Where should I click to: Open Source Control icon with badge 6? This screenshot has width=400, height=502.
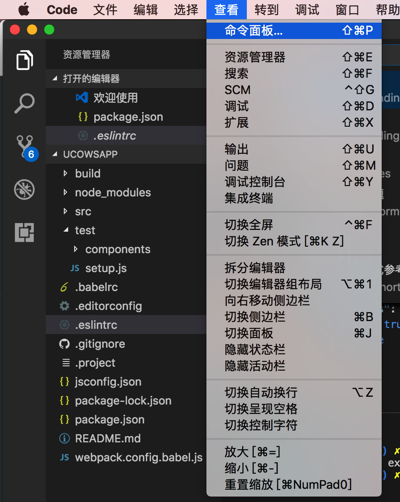(27, 148)
